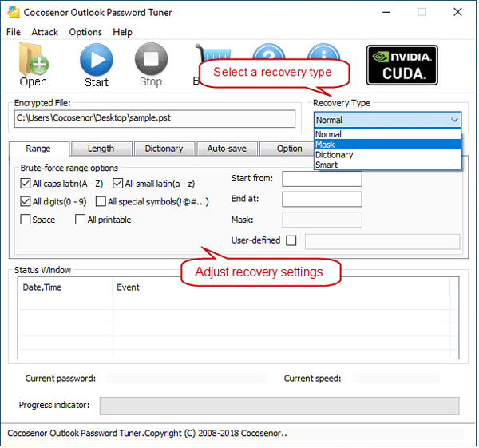Image resolution: width=479 pixels, height=448 pixels.
Task: Choose Dictionary in recovery type list
Action: (388, 155)
